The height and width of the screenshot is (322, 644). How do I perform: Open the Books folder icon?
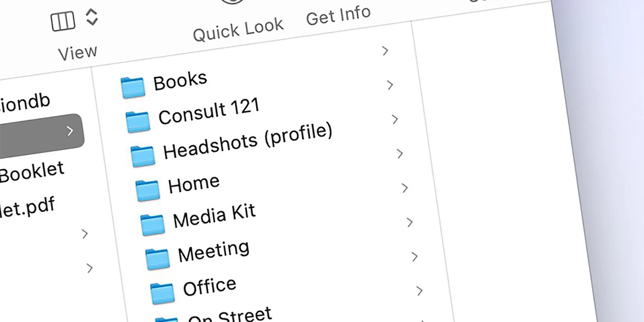pos(133,87)
